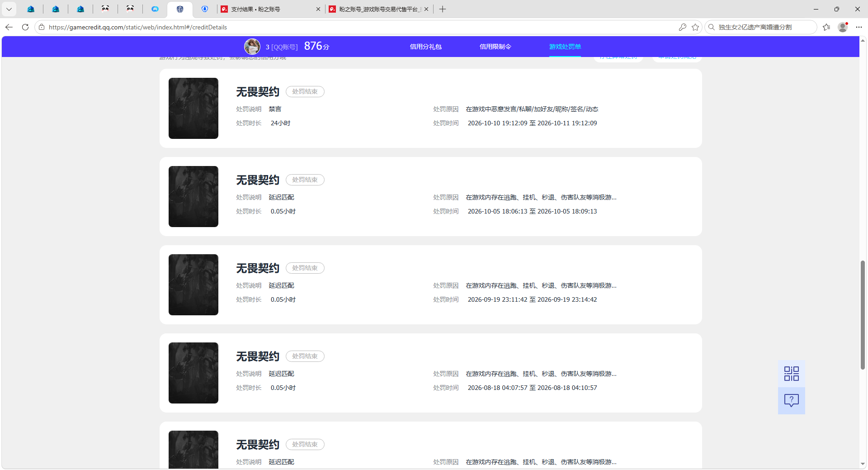This screenshot has width=868, height=470.
Task: Click the scrollbar down arrow
Action: [863, 464]
